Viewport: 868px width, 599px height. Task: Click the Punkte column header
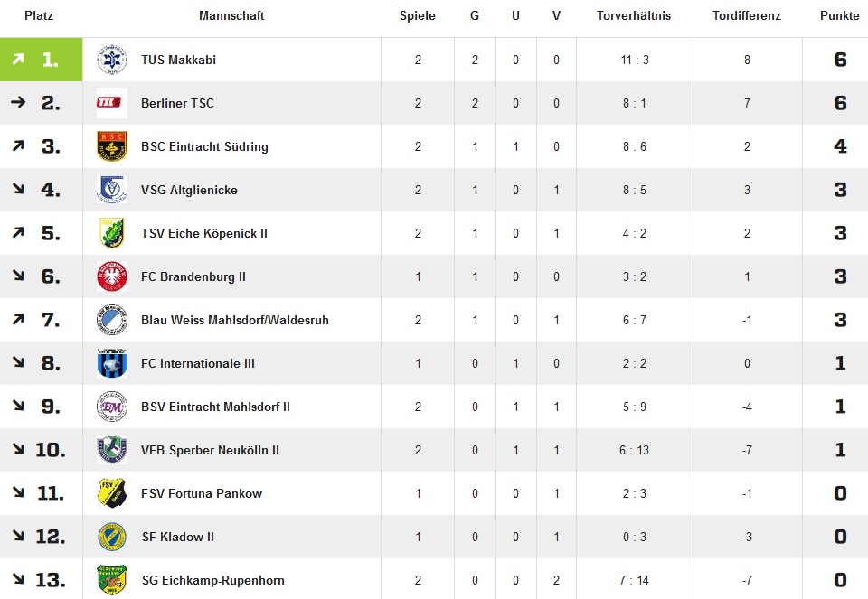(x=840, y=16)
